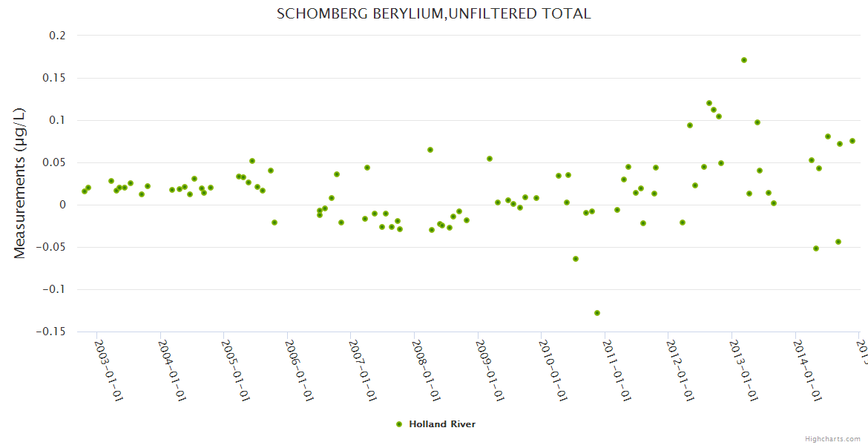Click the highest data point near 0.17
Image resolution: width=868 pixels, height=445 pixels.
click(x=743, y=60)
